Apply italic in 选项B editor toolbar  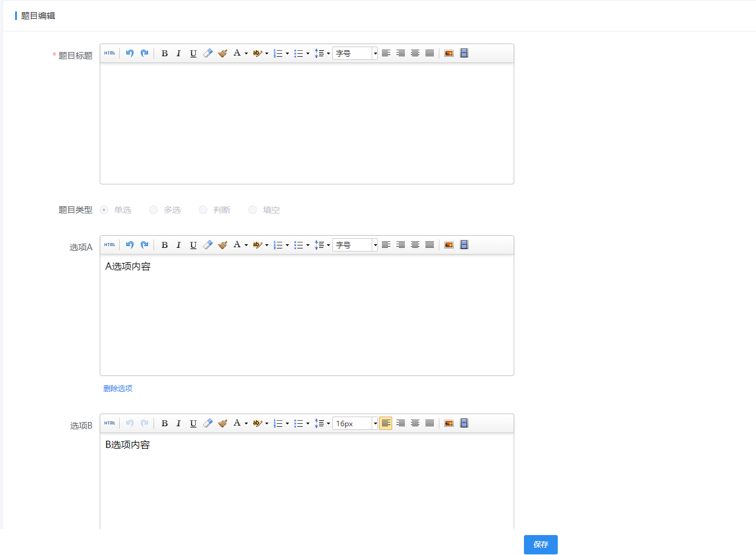[x=179, y=423]
